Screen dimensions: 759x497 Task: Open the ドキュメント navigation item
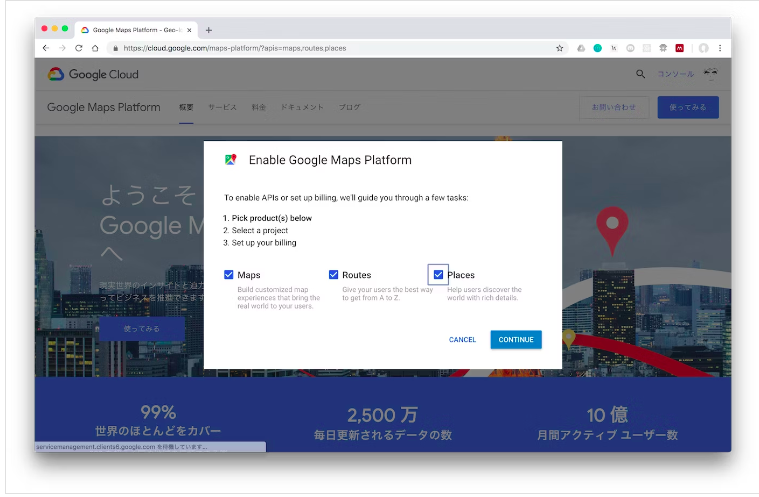[302, 107]
